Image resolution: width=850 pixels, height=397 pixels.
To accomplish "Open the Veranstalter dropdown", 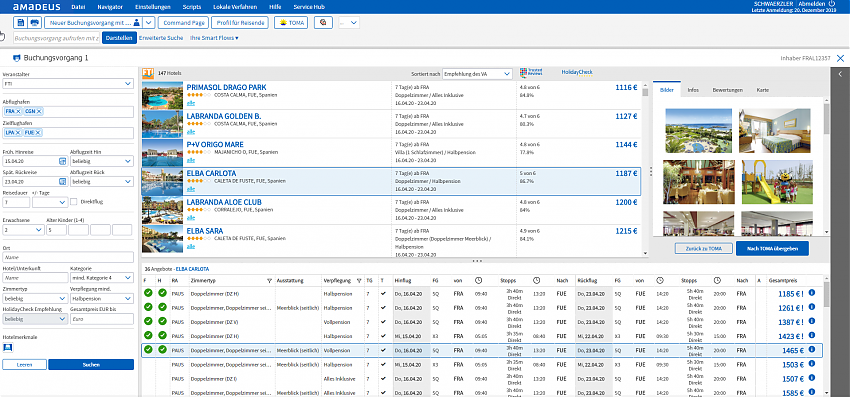I will pyautogui.click(x=68, y=84).
